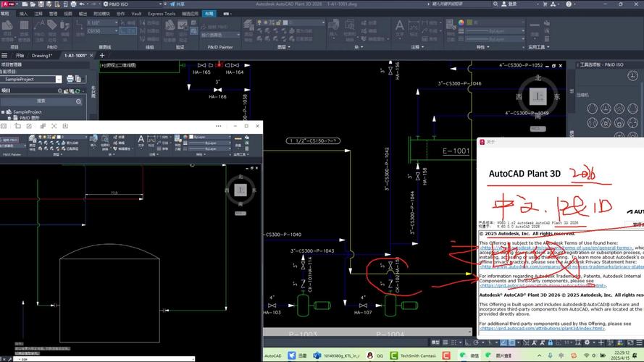Screen dimensions: 644x362
Task: Click the 登录 sign-in button
Action: pyautogui.click(x=509, y=4)
